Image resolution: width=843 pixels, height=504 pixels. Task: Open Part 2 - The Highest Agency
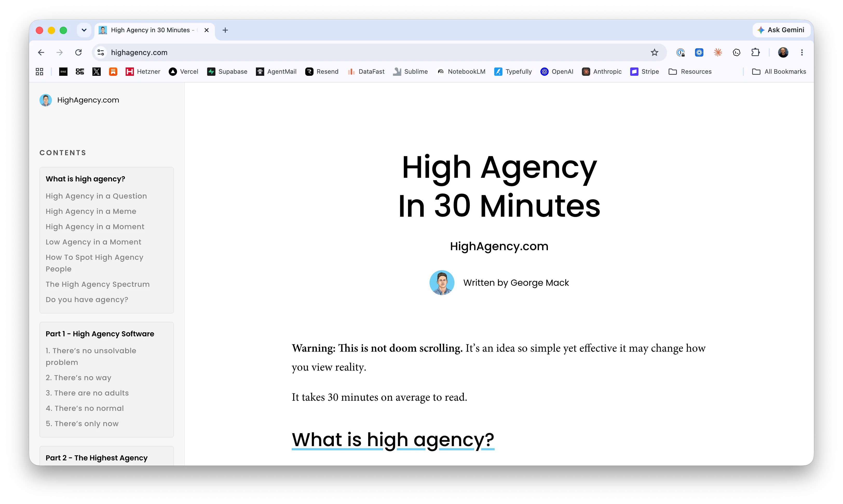click(97, 458)
